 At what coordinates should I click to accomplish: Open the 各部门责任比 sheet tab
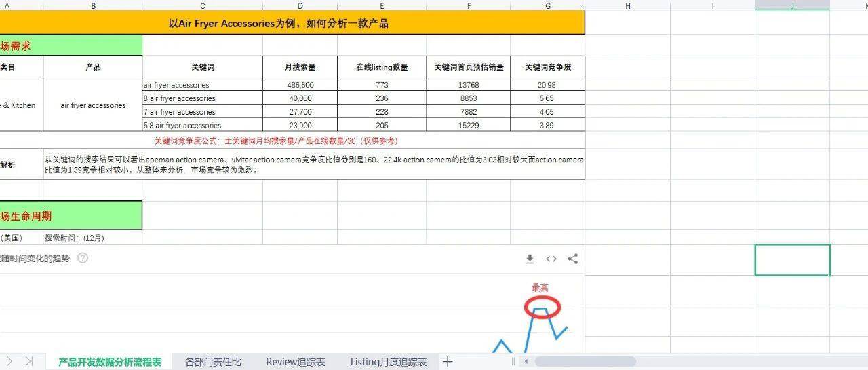(213, 362)
